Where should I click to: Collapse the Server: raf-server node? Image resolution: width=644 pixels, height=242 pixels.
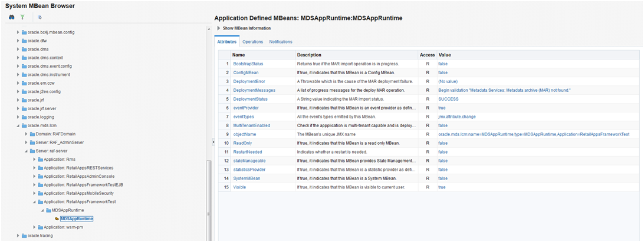tap(27, 151)
